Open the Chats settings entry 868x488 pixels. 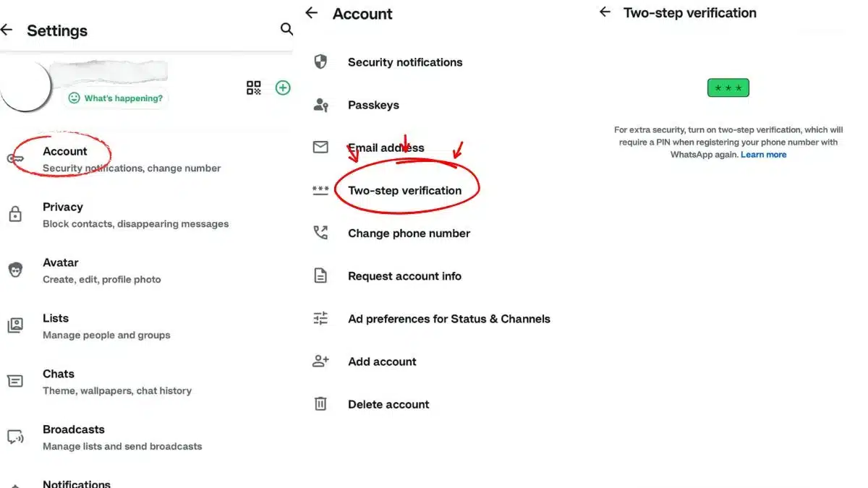click(x=59, y=381)
